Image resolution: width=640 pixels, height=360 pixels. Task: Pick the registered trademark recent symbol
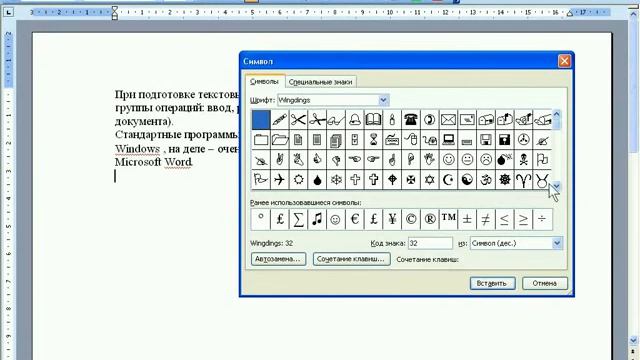pyautogui.click(x=429, y=219)
